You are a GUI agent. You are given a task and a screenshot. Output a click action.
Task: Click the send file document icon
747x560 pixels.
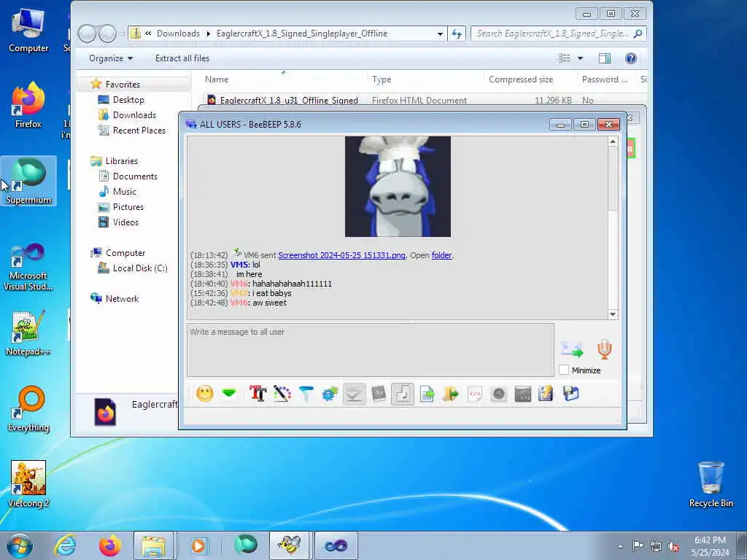tap(427, 394)
